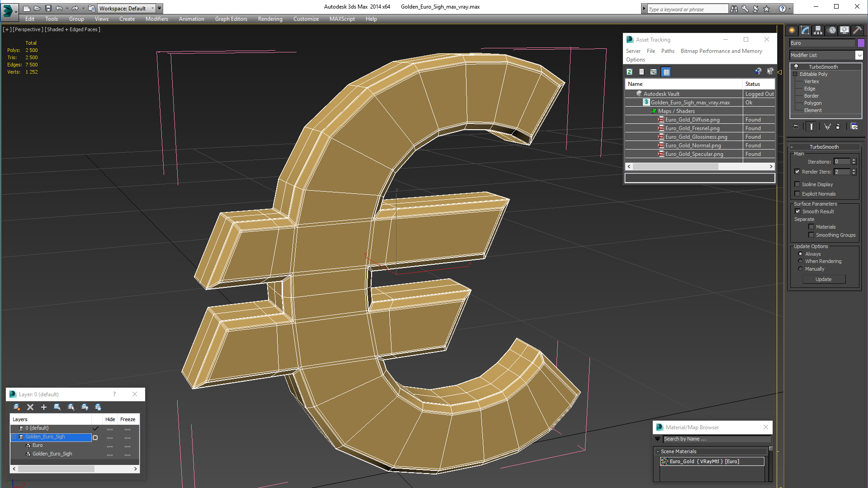Collapse the Editable Poly tree node
The height and width of the screenshot is (488, 868).
click(795, 74)
